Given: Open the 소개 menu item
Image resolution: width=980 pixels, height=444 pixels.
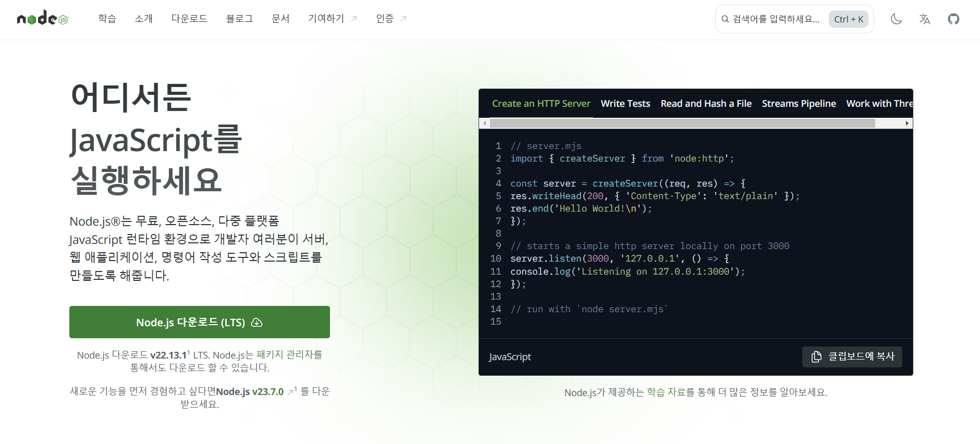Looking at the screenshot, I should click(x=144, y=19).
